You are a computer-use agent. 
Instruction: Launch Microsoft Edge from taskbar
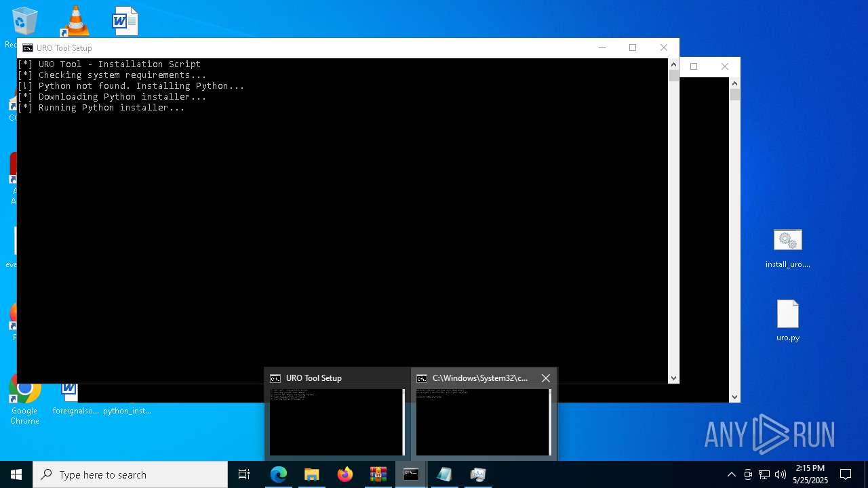pyautogui.click(x=279, y=474)
